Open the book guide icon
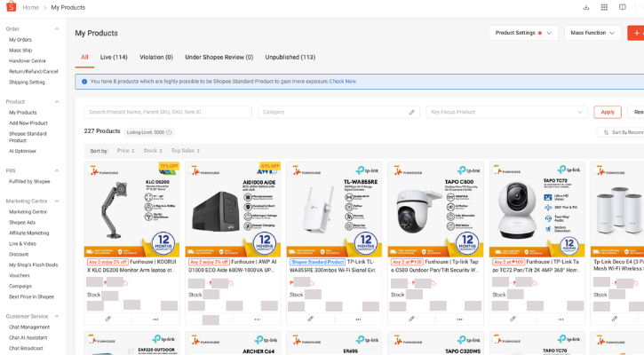 pos(623,7)
